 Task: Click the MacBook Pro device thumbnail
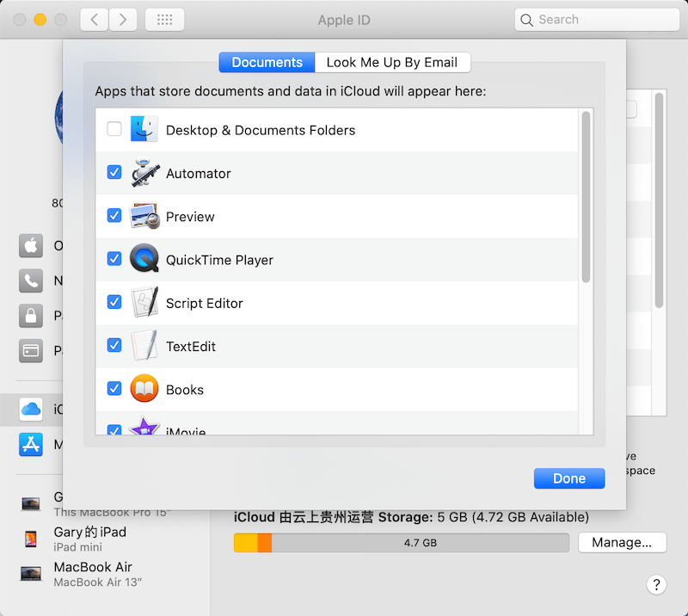tap(31, 503)
